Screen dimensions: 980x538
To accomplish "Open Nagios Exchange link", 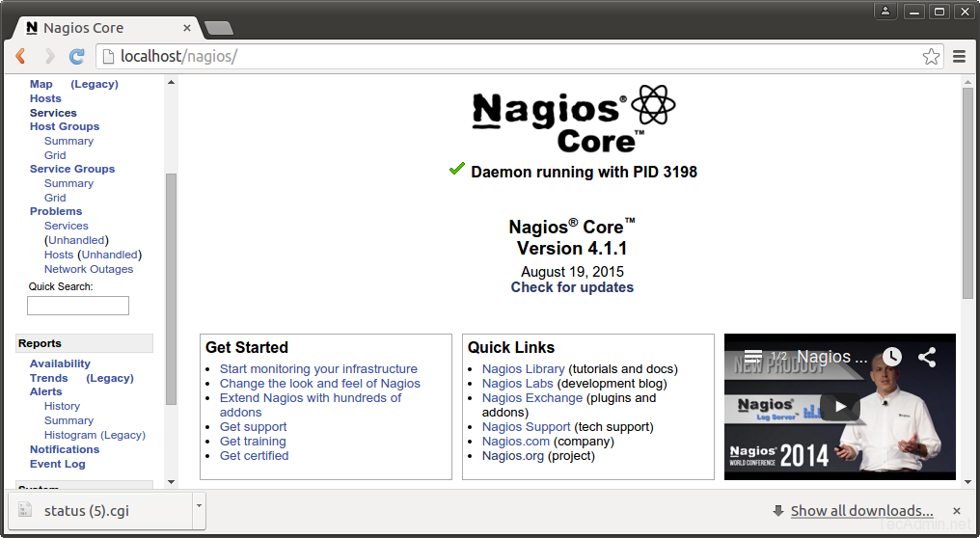I will [x=531, y=398].
